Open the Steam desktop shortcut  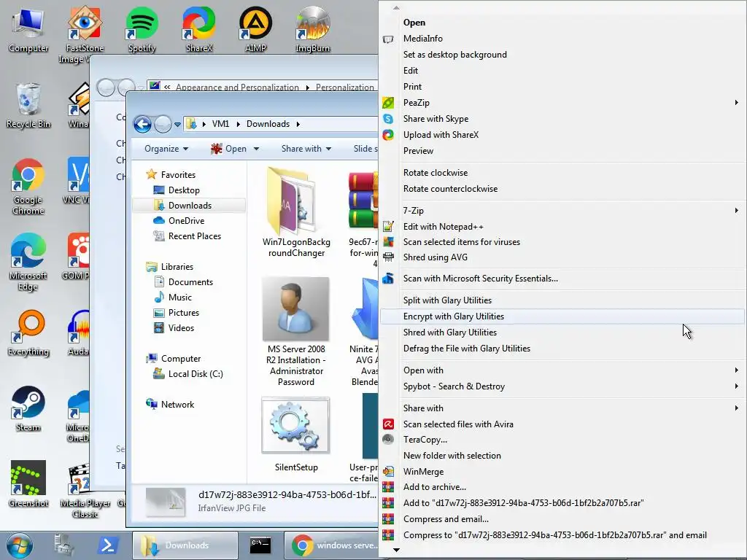pyautogui.click(x=28, y=409)
